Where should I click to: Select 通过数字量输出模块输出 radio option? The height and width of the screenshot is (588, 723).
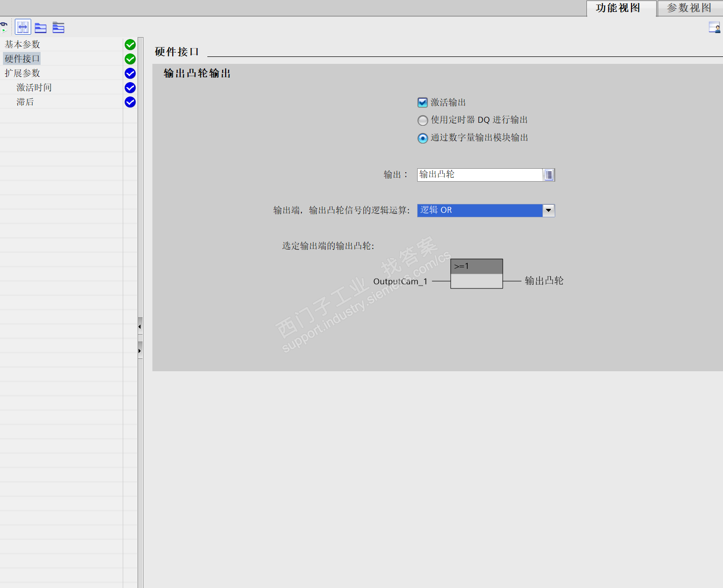pyautogui.click(x=423, y=138)
